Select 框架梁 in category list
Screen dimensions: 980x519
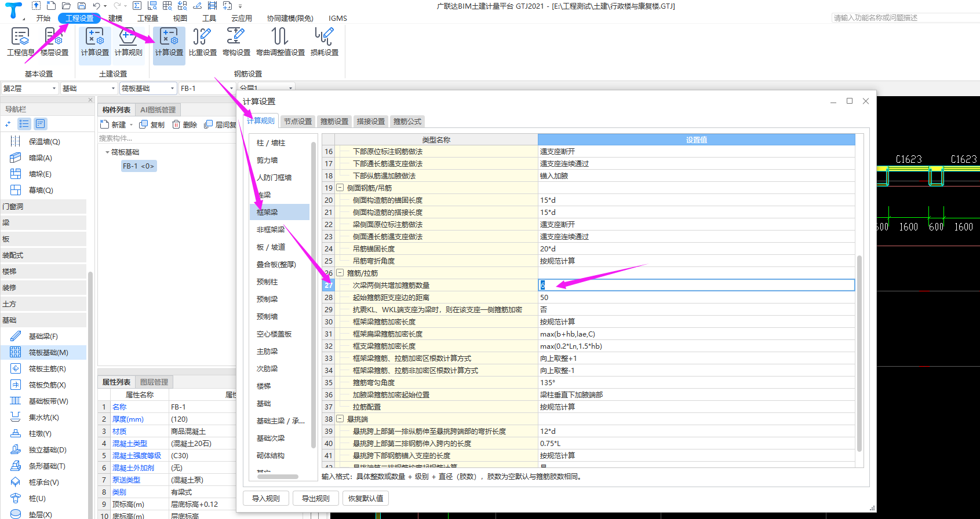point(280,212)
